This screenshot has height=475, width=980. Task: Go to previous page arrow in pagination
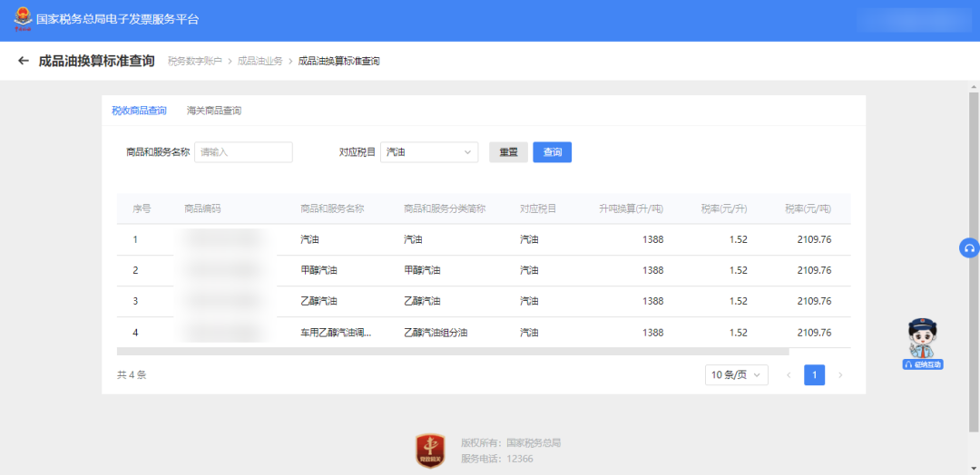pyautogui.click(x=788, y=375)
